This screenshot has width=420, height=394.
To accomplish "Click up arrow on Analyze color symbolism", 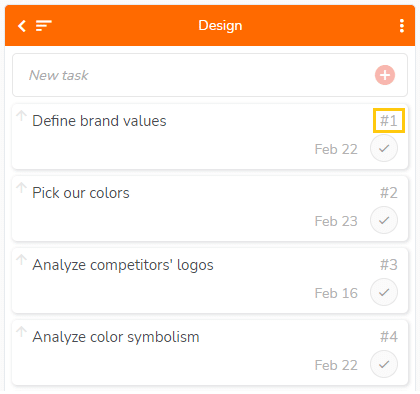I will 21,332.
